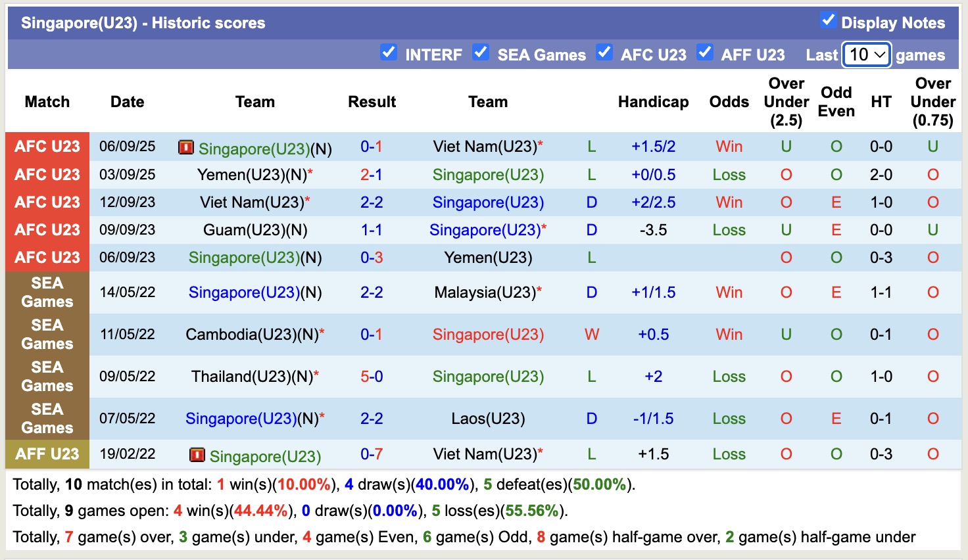Click the red card icon beside Singapore(U23) 06/09/25
Image resolution: width=968 pixels, height=560 pixels.
(186, 148)
